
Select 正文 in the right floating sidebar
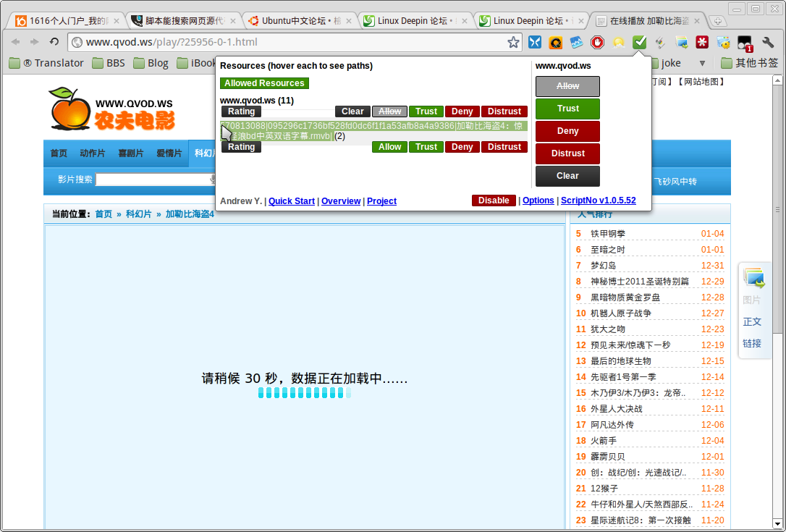coord(752,322)
